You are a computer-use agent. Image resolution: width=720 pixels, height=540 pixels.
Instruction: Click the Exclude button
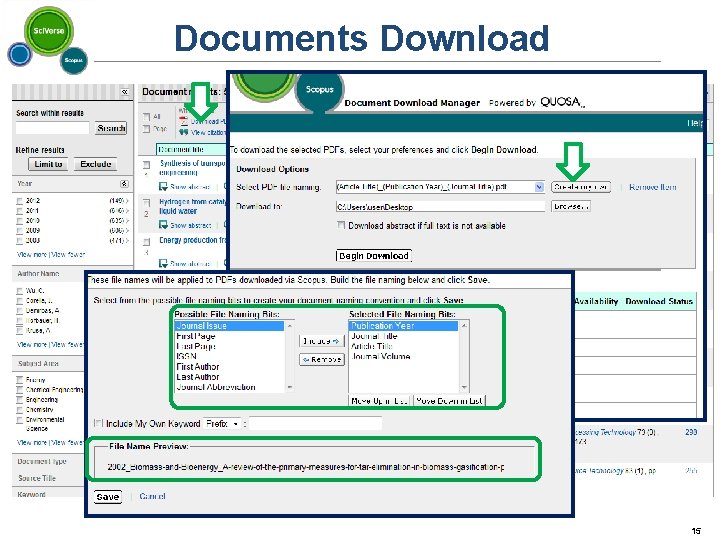96,164
